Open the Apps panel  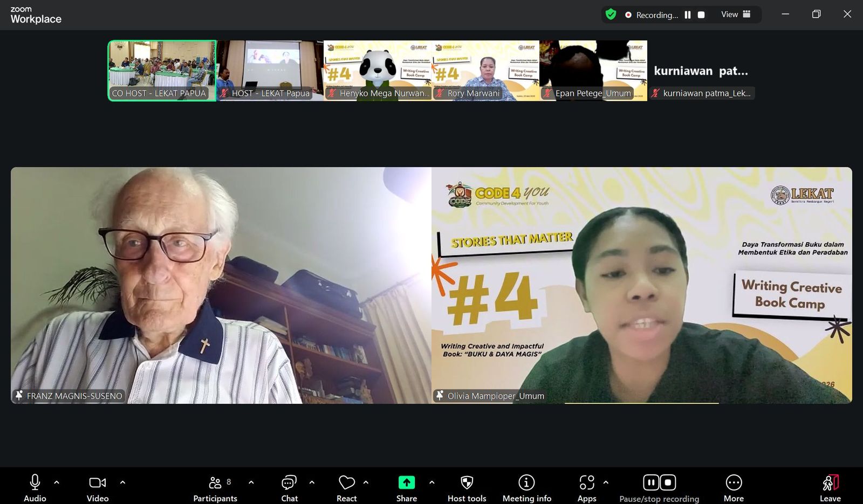tap(587, 488)
